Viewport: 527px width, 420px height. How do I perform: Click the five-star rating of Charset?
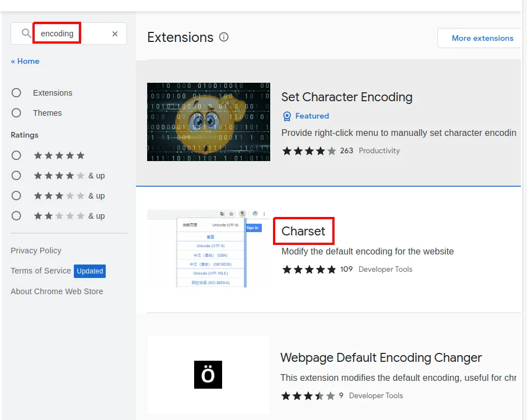coord(309,270)
